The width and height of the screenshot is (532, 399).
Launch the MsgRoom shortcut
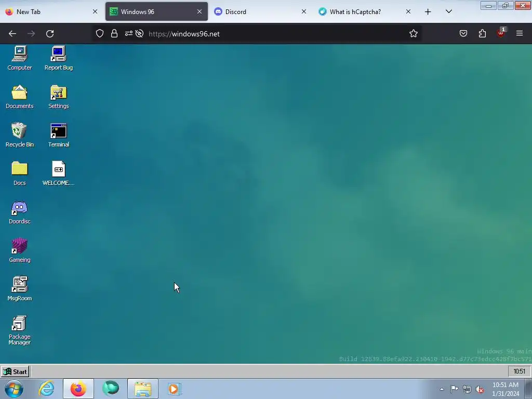pos(19,288)
